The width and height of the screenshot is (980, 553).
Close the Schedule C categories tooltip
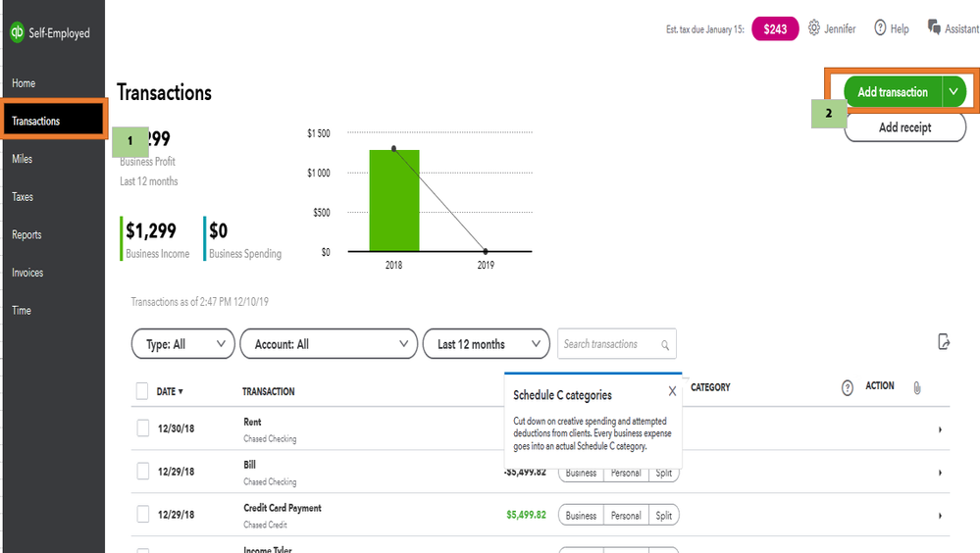[672, 391]
